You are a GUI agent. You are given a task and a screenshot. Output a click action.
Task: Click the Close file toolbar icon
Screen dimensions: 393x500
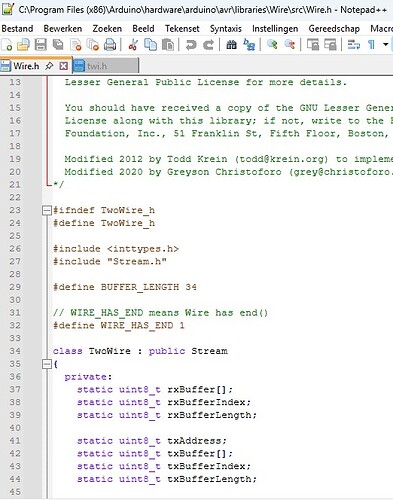coord(76,44)
